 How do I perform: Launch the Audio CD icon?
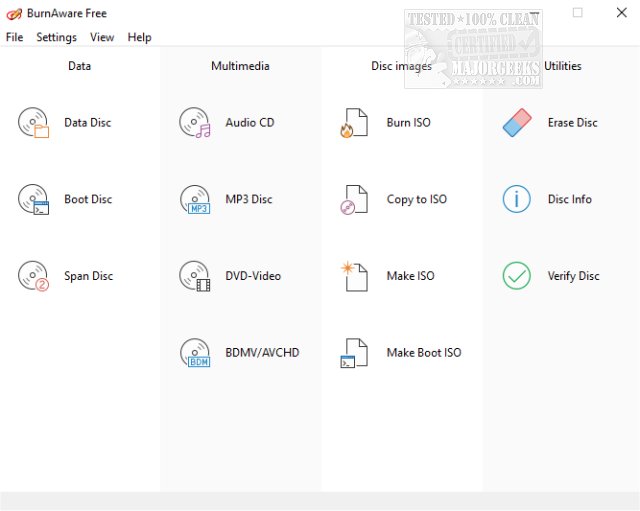point(195,123)
